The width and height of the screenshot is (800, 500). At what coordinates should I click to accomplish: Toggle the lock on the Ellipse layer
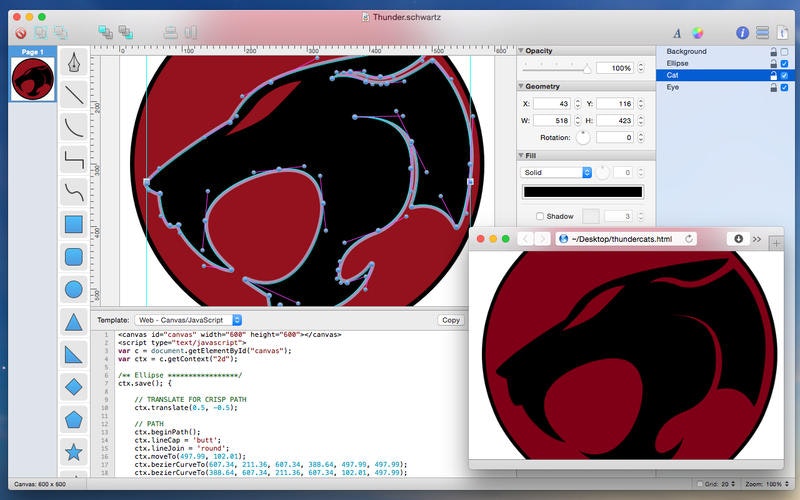tap(773, 63)
